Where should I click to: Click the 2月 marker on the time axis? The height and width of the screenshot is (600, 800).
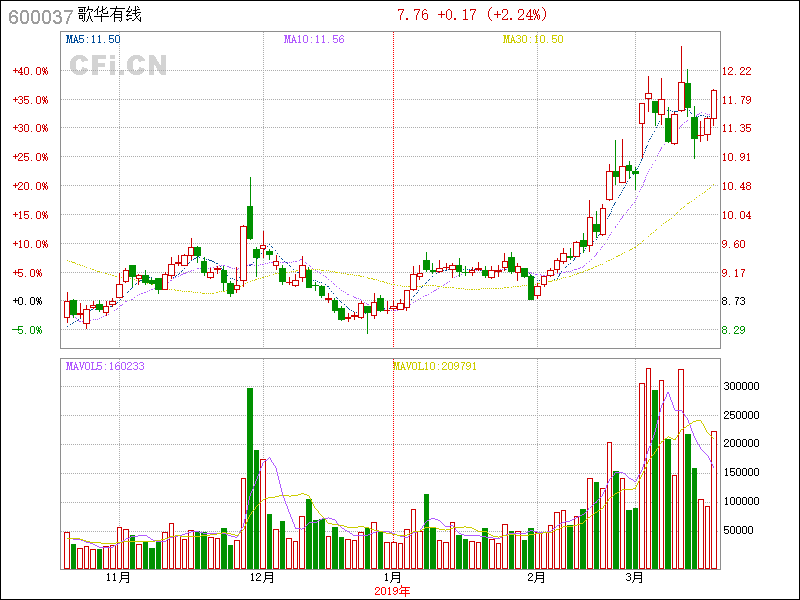pos(537,578)
